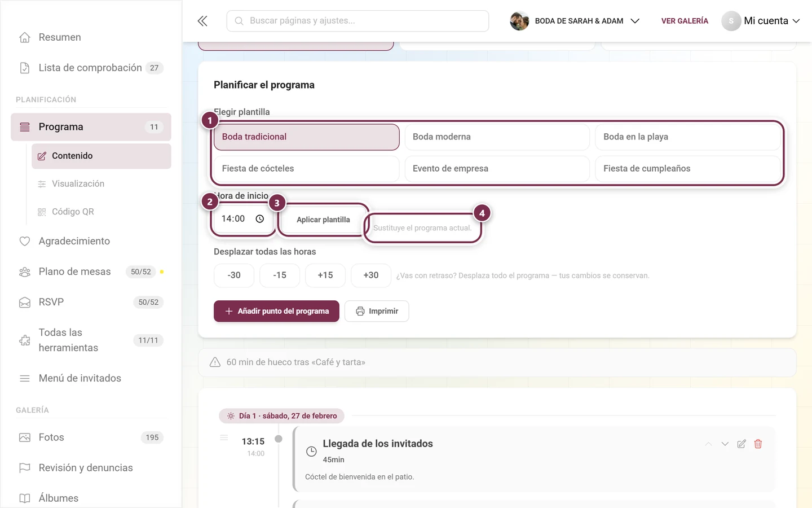This screenshot has width=812, height=508.
Task: Open Lista de comprobación page
Action: (91, 68)
